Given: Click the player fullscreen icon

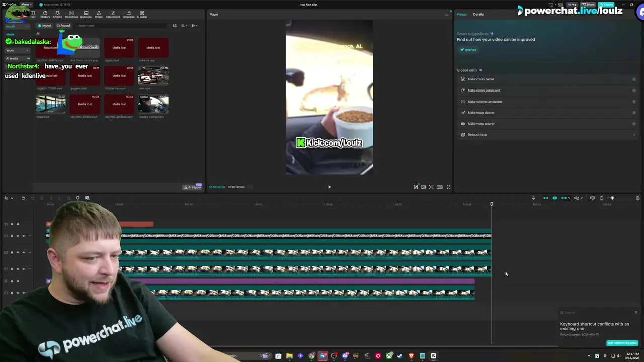Looking at the screenshot, I should point(448,187).
